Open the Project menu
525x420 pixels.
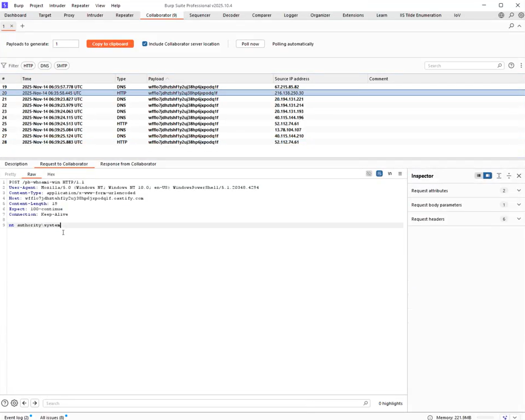(36, 6)
